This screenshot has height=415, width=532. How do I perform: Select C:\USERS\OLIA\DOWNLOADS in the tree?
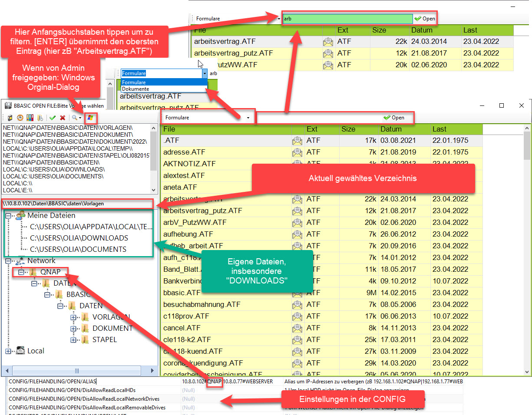click(x=79, y=238)
